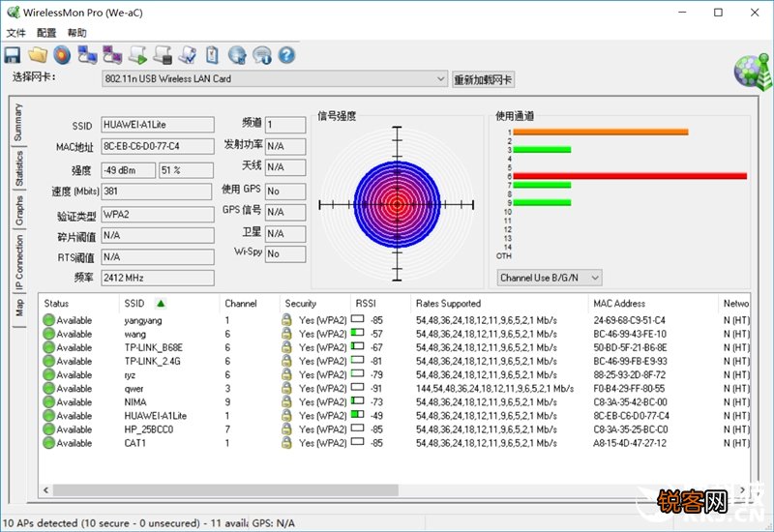Stop logging with black square scroll icon
The width and height of the screenshot is (774, 532).
[x=163, y=55]
